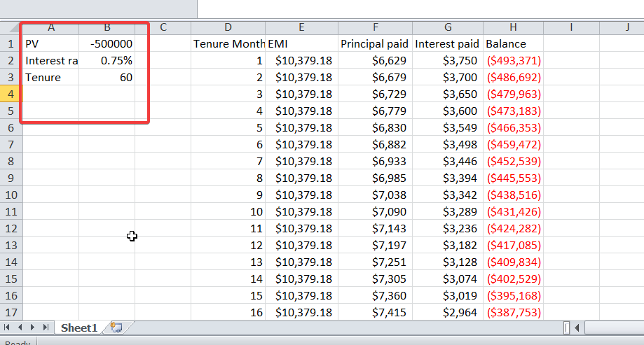This screenshot has height=345, width=644.
Task: Select column D header
Action: pos(228,27)
